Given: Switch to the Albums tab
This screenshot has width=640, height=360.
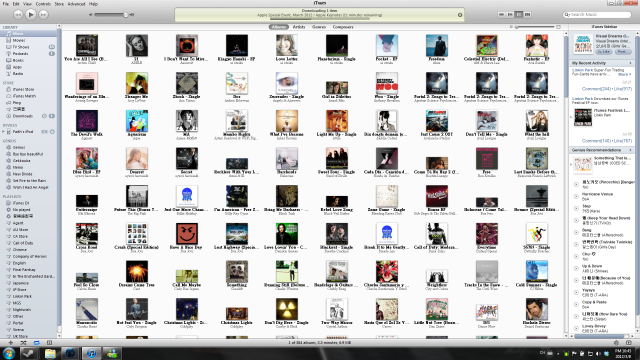Looking at the screenshot, I should click(x=279, y=27).
